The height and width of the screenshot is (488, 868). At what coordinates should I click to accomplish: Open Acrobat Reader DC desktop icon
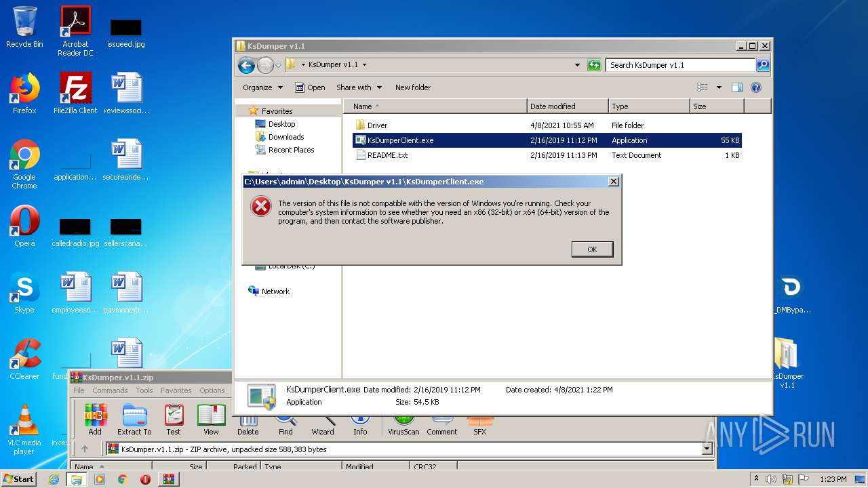point(75,30)
